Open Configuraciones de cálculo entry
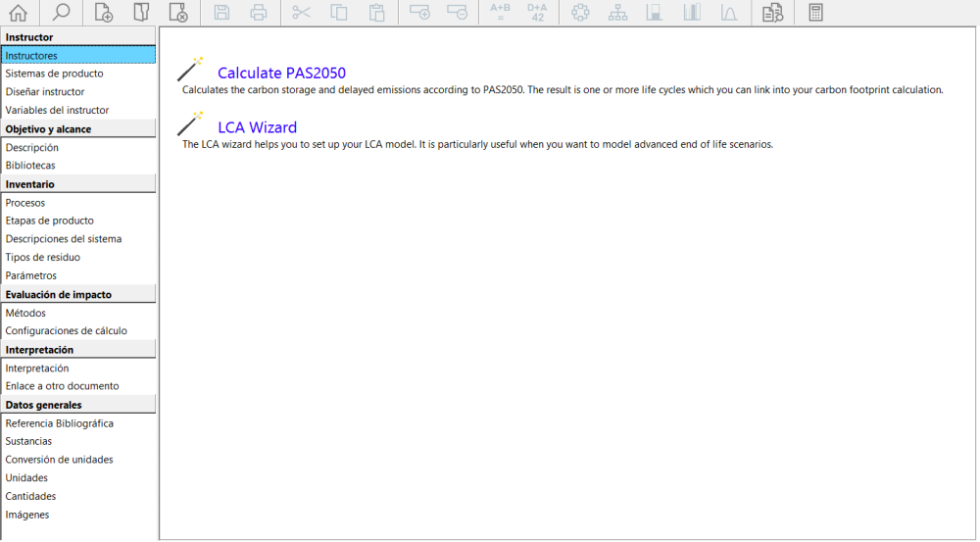This screenshot has width=980, height=542. click(x=78, y=330)
